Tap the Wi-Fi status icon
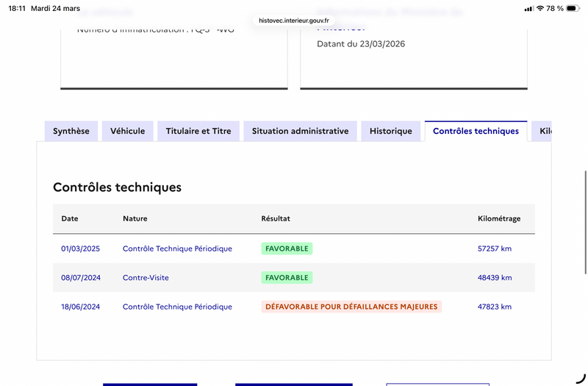The height and width of the screenshot is (386, 588). pos(540,8)
